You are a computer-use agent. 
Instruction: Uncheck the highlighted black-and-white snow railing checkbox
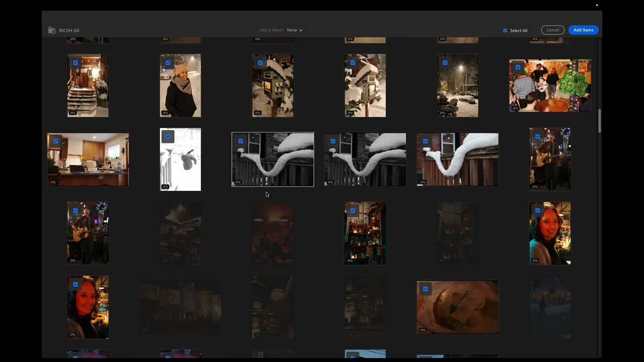coord(240,141)
